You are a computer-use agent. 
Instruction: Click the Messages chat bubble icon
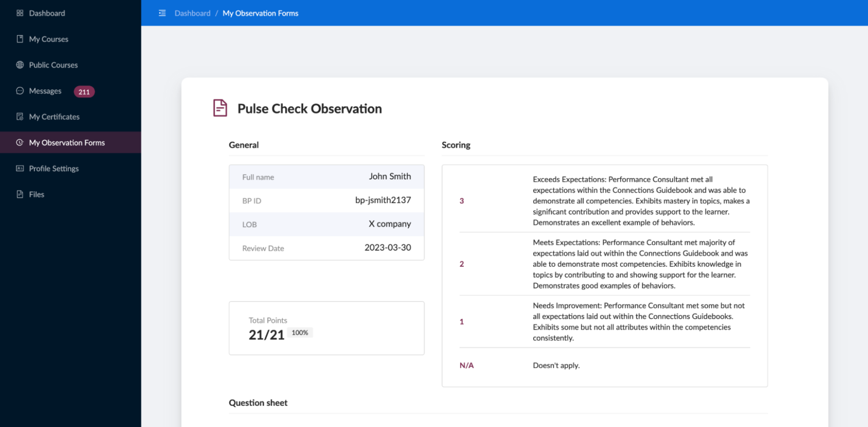(x=20, y=91)
